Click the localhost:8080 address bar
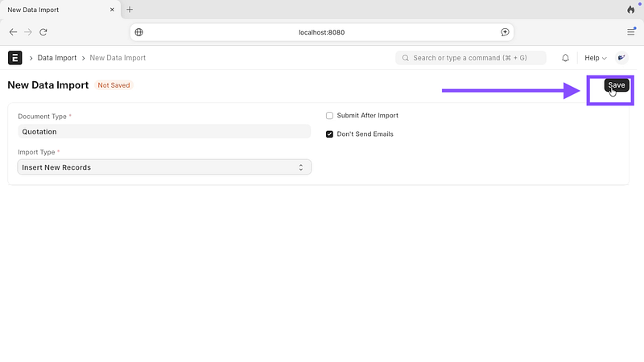644x362 pixels. pos(322,32)
